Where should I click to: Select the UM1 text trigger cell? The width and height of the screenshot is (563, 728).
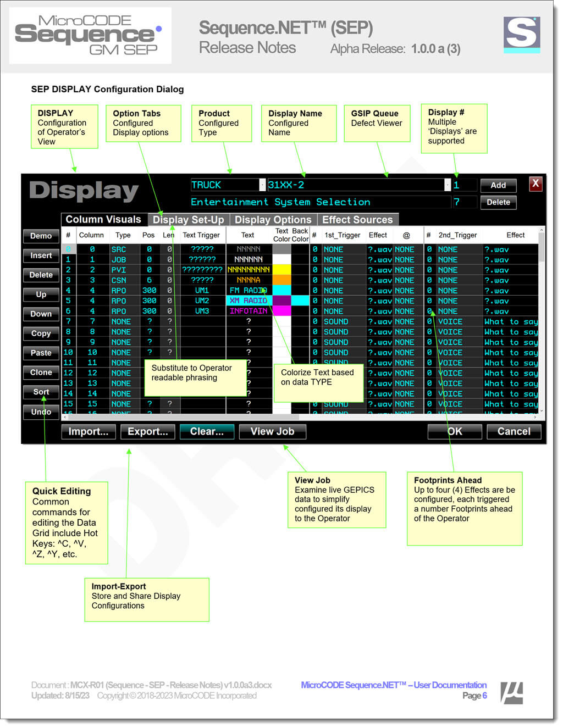click(x=202, y=291)
